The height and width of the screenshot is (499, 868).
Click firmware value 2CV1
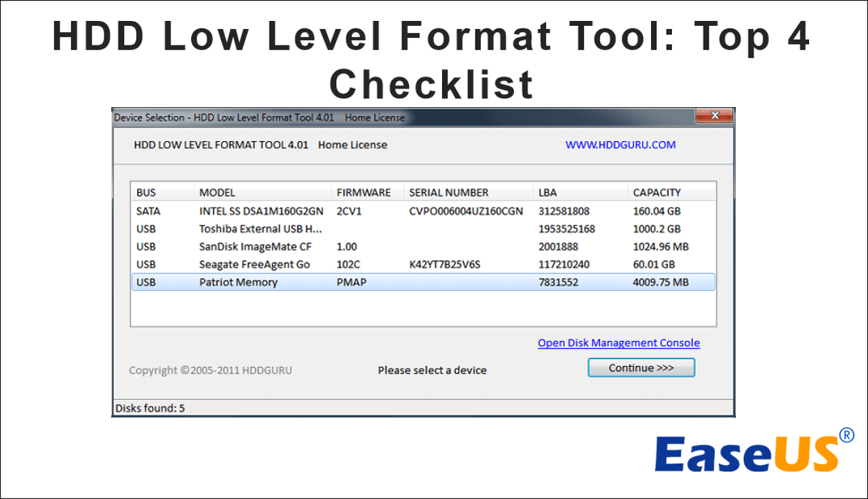point(349,211)
